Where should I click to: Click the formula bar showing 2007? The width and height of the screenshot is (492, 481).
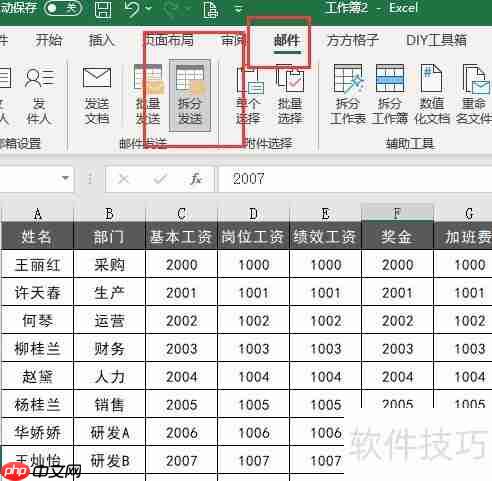[x=355, y=179]
